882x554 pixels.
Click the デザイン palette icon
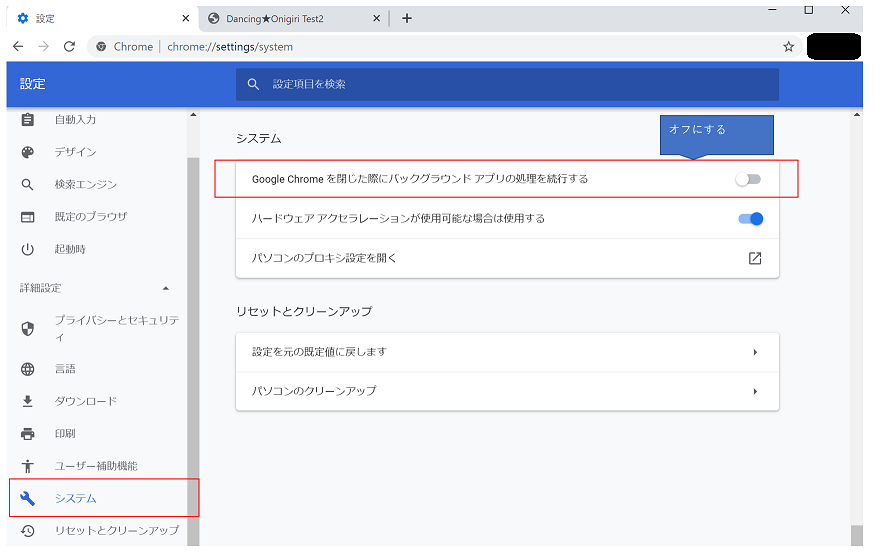point(28,152)
